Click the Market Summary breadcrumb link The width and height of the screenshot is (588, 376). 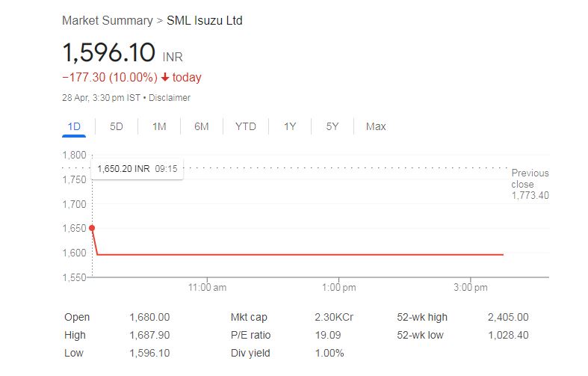[x=108, y=20]
